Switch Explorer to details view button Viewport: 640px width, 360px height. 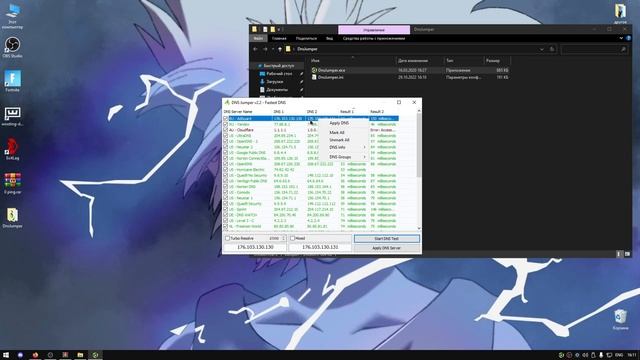tap(619, 254)
